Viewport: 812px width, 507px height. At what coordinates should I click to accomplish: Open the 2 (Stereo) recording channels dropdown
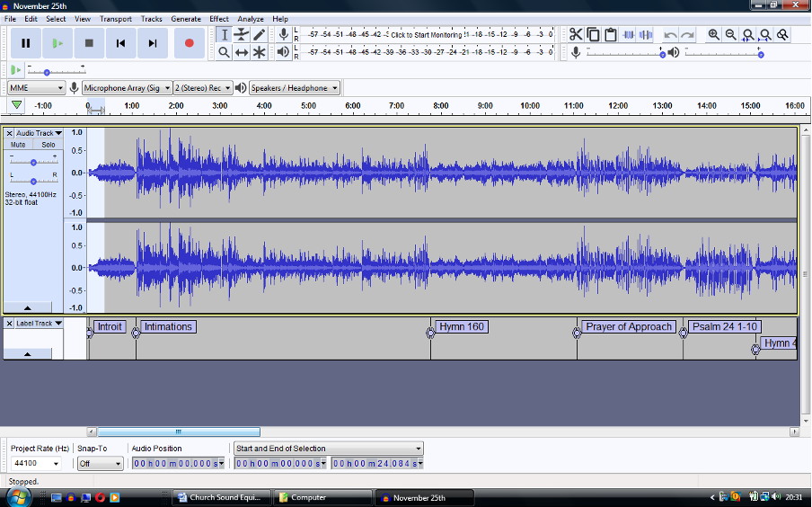point(202,88)
